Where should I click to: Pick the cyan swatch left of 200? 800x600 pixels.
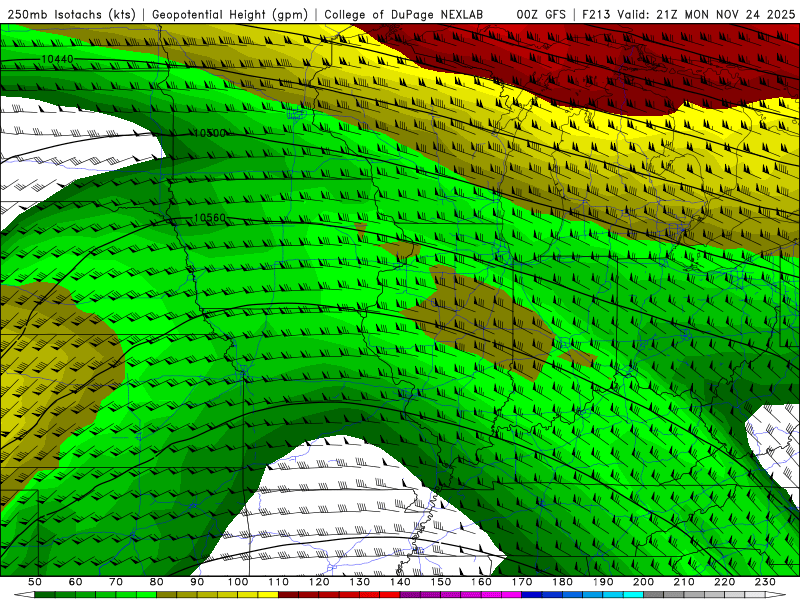633,594
